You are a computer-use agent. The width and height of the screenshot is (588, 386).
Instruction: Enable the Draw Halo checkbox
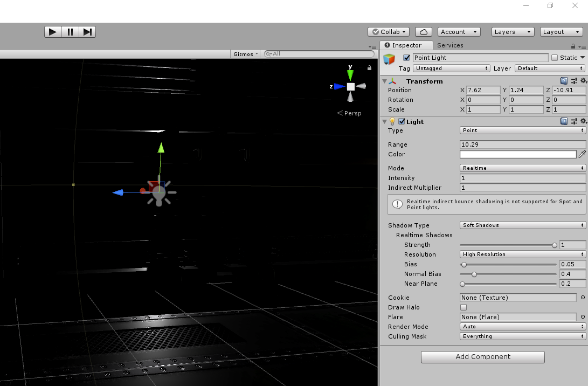click(x=464, y=307)
